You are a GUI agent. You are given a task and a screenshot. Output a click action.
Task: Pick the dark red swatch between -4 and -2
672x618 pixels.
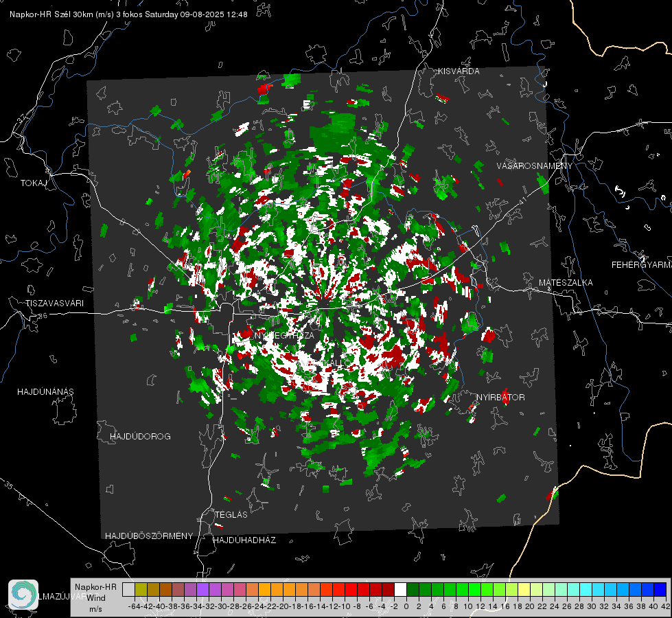(388, 589)
